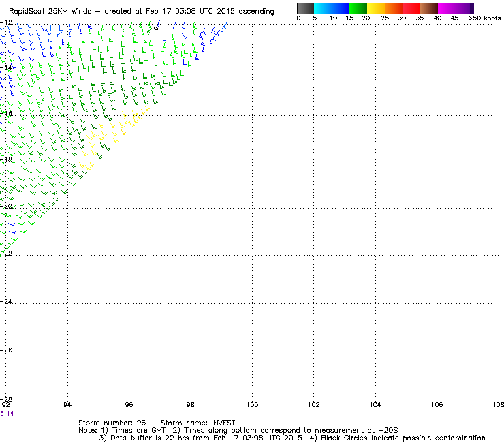Click the '0' label under the color bar
504x443 pixels.
click(298, 18)
